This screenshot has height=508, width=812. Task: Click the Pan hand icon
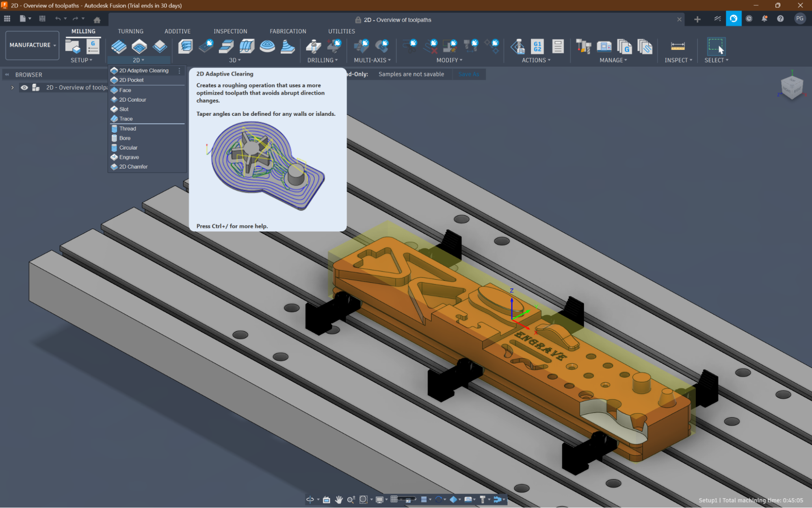coord(339,499)
